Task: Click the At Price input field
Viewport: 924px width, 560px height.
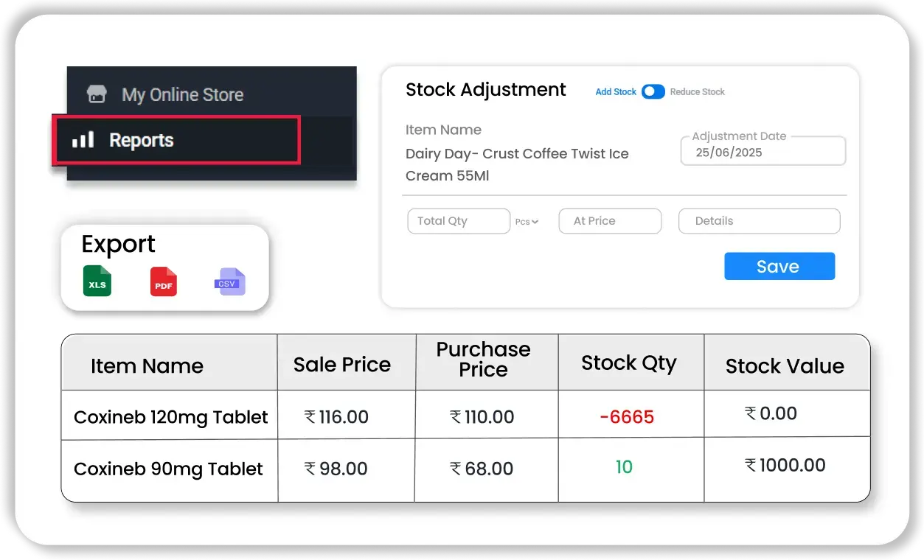Action: (610, 221)
